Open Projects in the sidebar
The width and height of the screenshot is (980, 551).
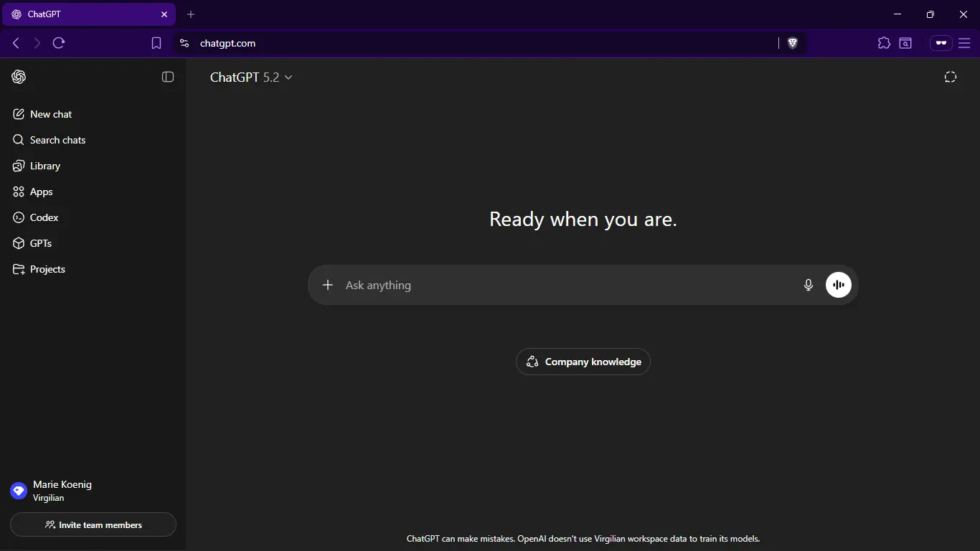point(93,269)
